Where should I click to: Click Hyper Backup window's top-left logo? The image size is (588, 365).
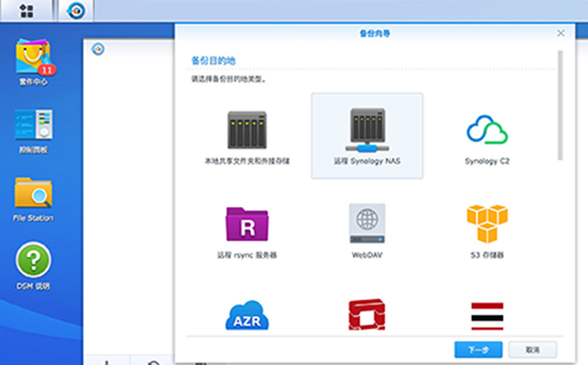tap(97, 49)
